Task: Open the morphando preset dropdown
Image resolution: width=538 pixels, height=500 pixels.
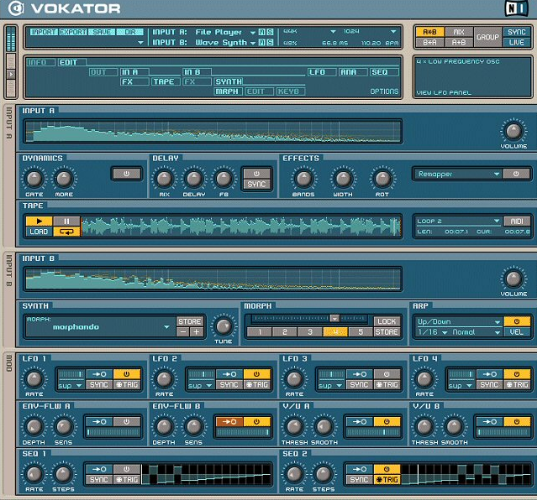Action: [x=167, y=327]
